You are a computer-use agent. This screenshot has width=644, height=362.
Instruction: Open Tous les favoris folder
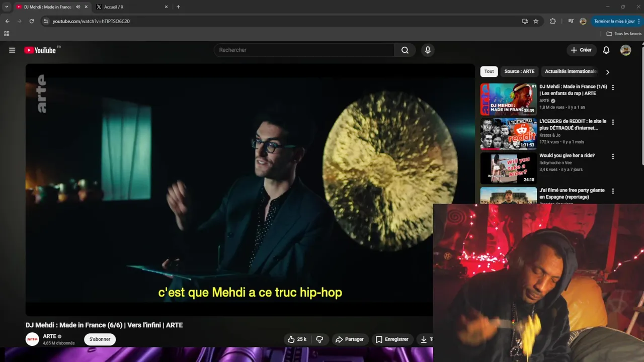point(624,34)
